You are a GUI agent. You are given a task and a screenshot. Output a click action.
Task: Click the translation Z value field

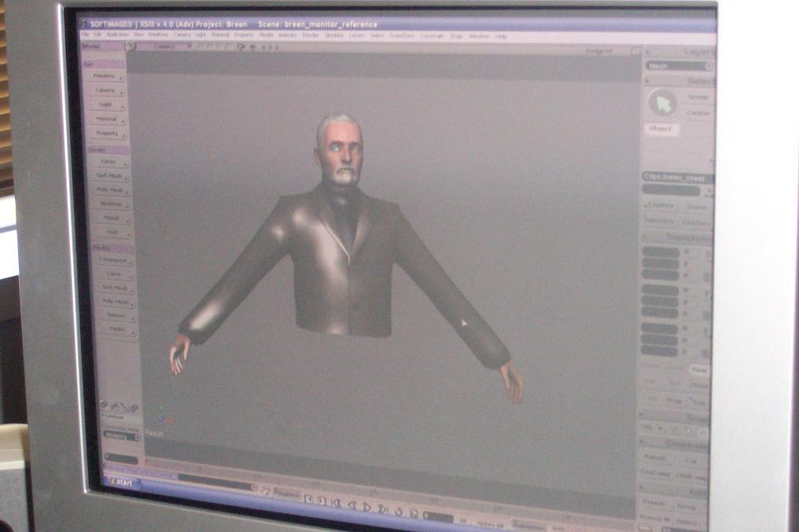coord(659,351)
